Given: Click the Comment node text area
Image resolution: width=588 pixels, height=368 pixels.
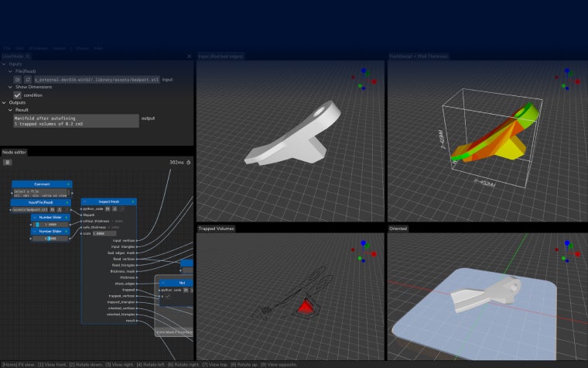Looking at the screenshot, I should pos(41,193).
